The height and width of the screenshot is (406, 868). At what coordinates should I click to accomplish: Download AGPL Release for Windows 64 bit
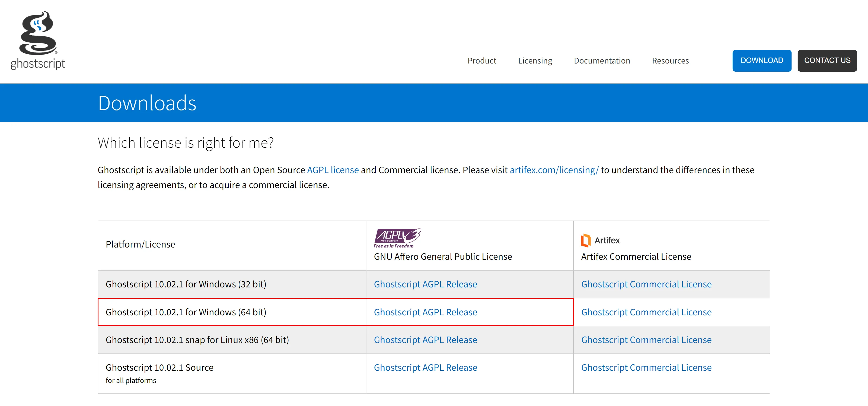point(425,312)
